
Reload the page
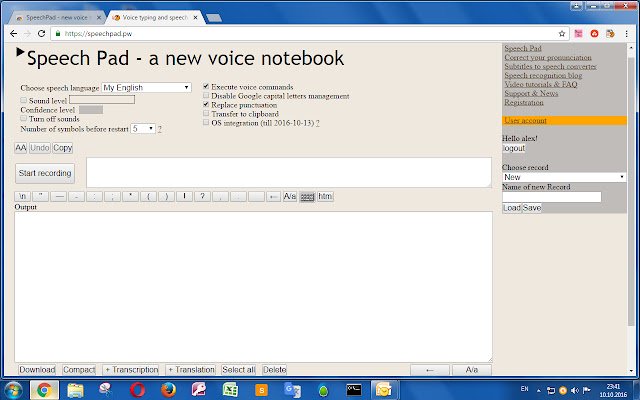tap(41, 33)
